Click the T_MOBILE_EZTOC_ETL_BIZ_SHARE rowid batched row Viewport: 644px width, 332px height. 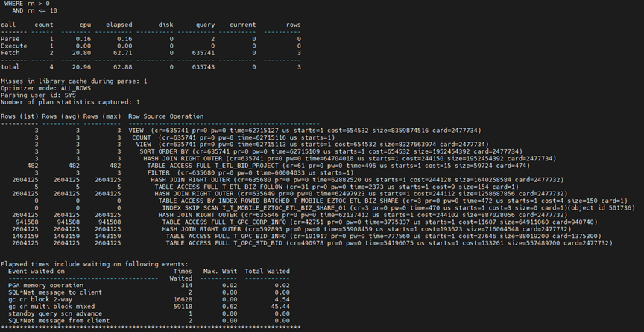pos(393,201)
